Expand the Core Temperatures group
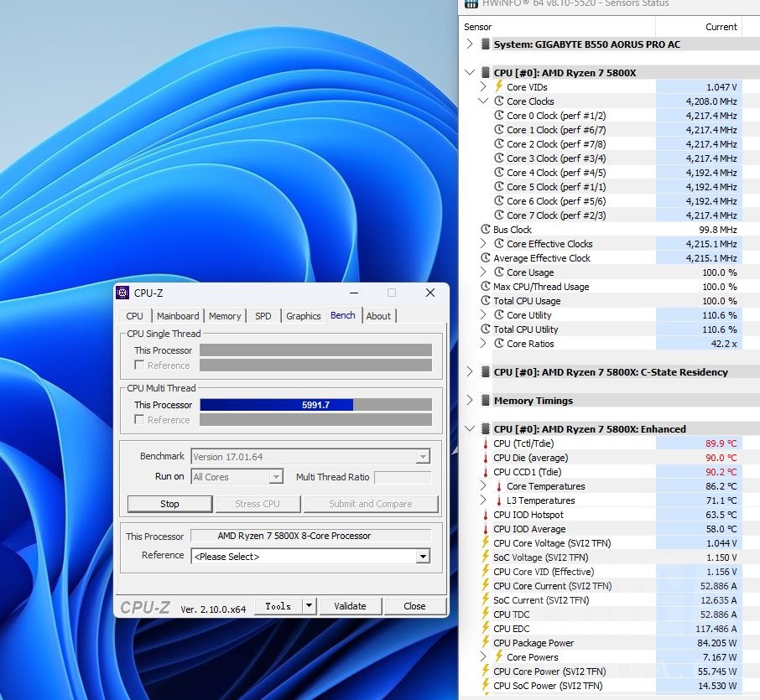 [x=483, y=486]
